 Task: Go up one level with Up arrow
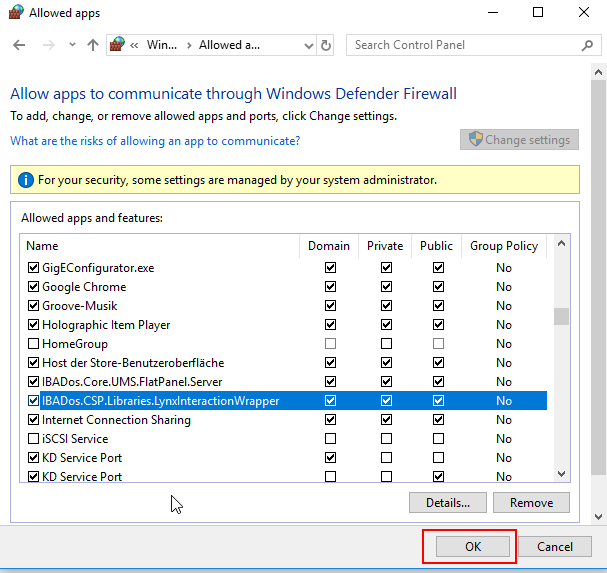[93, 45]
